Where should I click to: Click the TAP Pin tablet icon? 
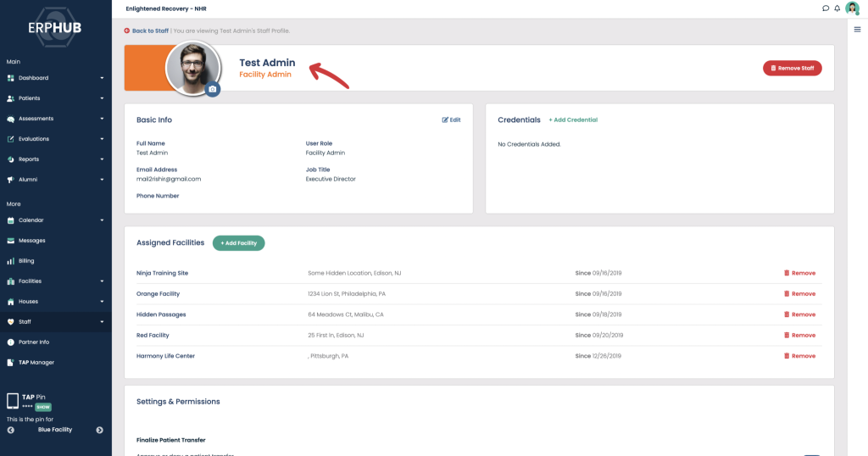point(13,401)
